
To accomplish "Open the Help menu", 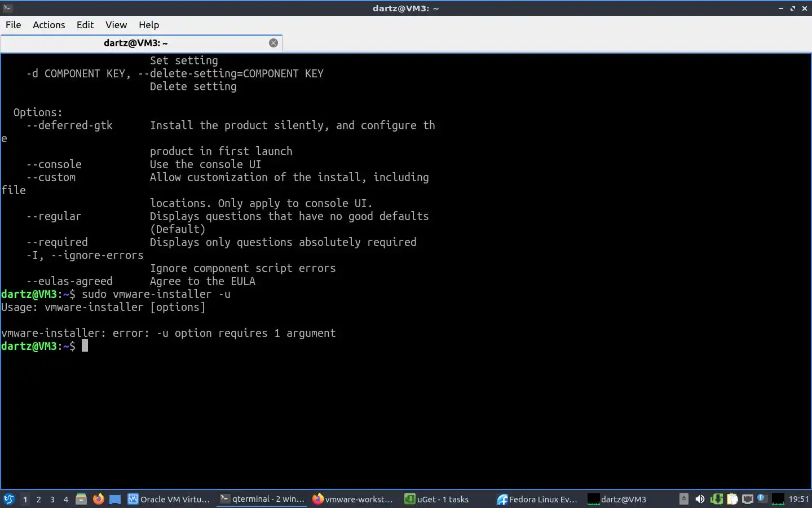I will [149, 25].
